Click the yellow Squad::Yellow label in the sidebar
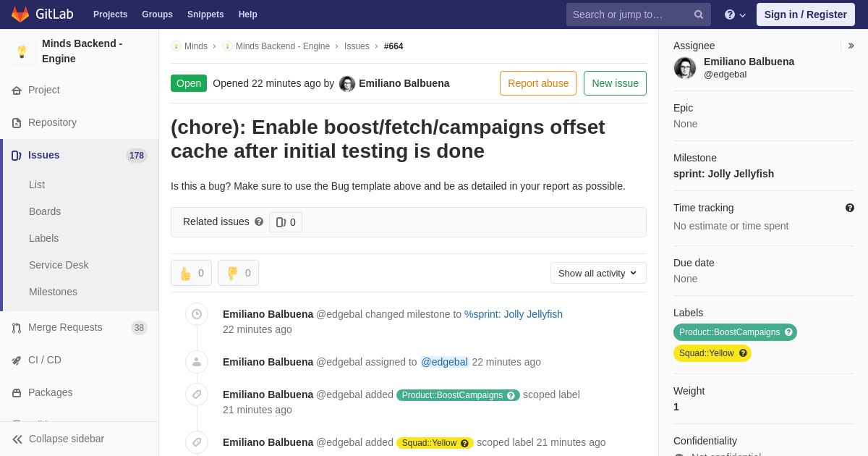The height and width of the screenshot is (456, 868). (712, 353)
